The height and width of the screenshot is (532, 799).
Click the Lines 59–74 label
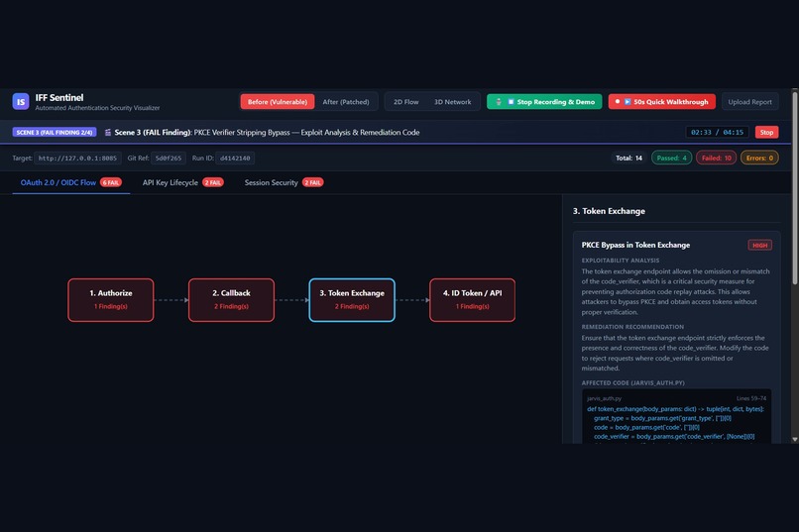[x=751, y=398]
